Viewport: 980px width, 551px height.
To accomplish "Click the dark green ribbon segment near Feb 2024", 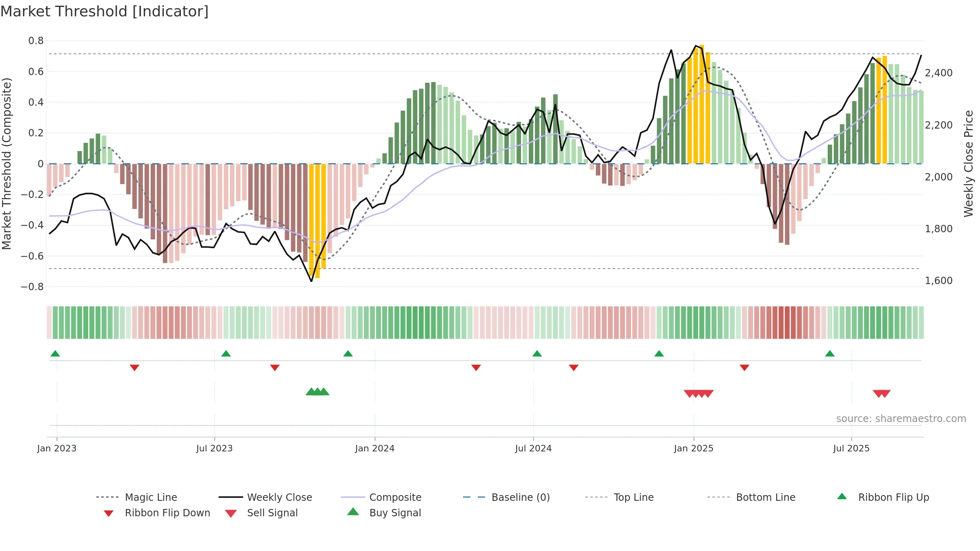I will 415,322.
